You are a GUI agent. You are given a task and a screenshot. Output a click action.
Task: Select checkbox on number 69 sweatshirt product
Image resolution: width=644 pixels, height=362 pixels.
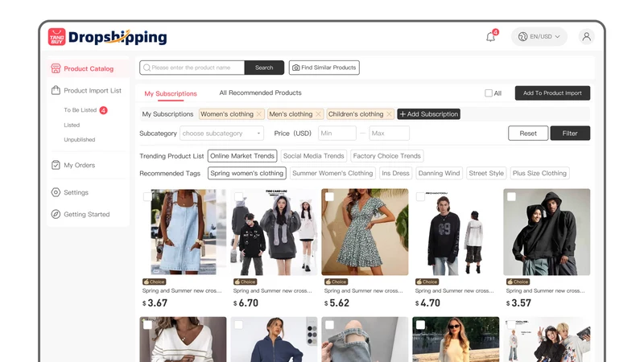pyautogui.click(x=420, y=196)
